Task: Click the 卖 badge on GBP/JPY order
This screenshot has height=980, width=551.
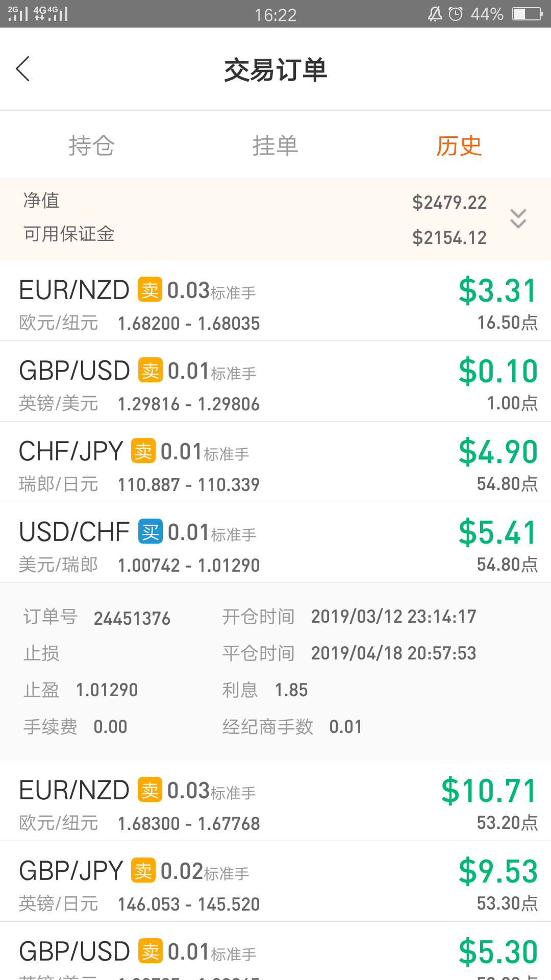Action: pos(143,870)
